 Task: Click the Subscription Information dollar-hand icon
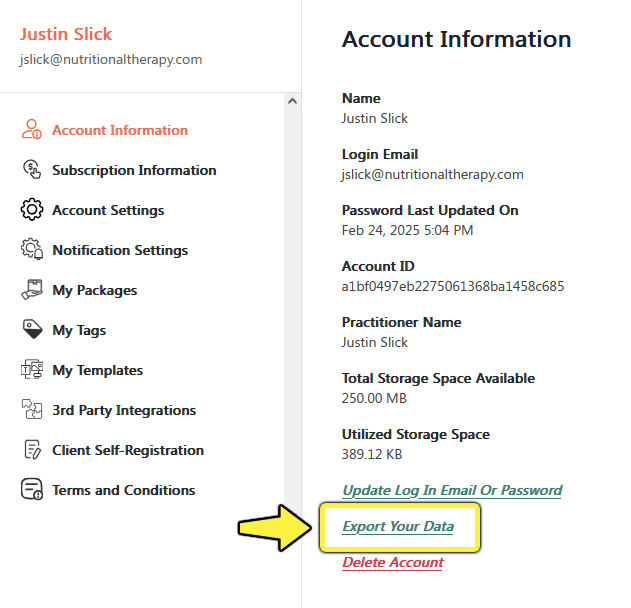[31, 169]
